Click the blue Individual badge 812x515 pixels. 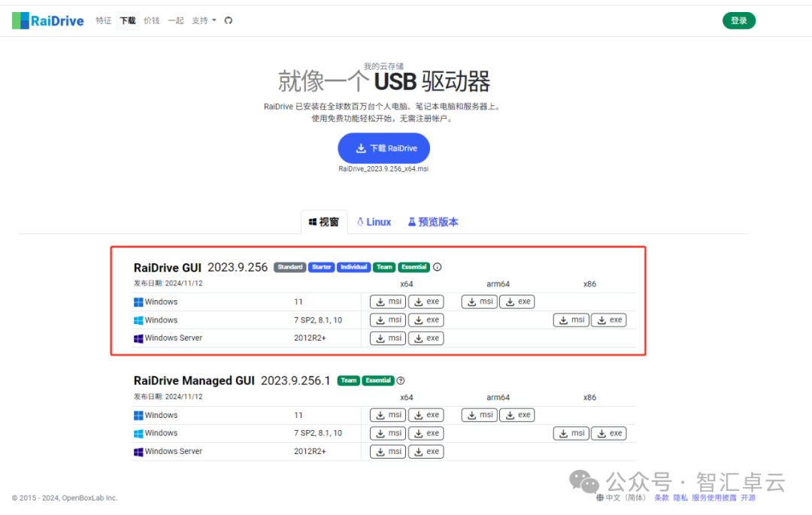click(353, 267)
